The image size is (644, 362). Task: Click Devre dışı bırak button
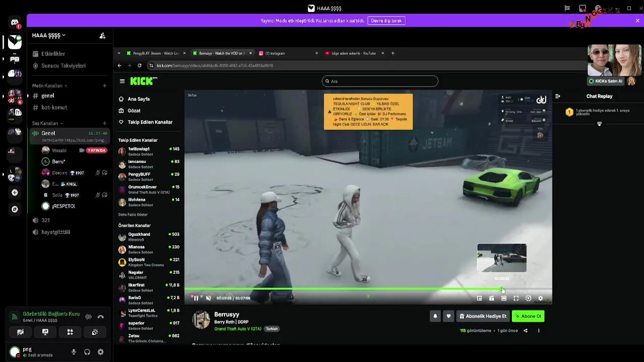tap(386, 21)
